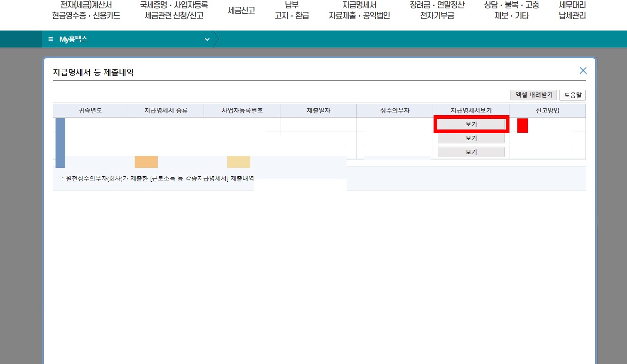Click the highlighted first 보기 button
The image size is (627, 364).
tap(471, 124)
